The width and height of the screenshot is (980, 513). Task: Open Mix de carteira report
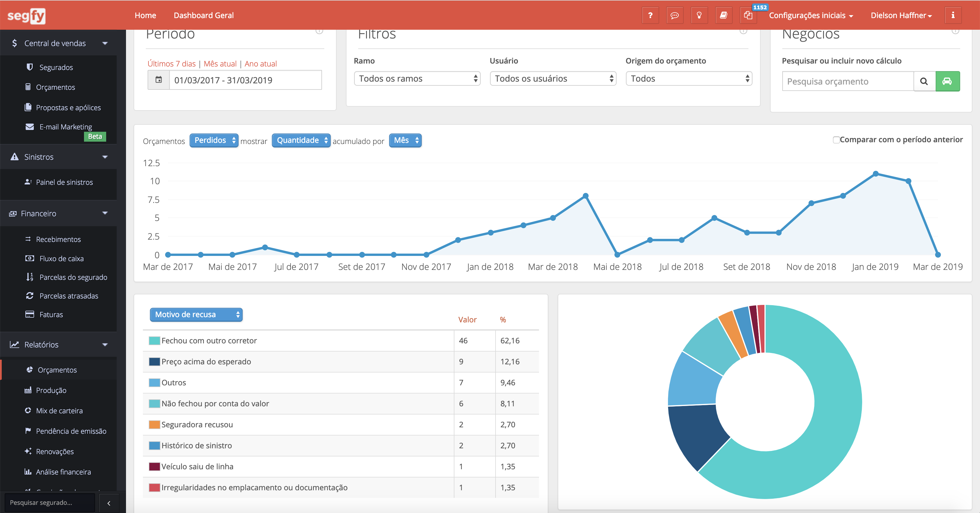tap(59, 411)
